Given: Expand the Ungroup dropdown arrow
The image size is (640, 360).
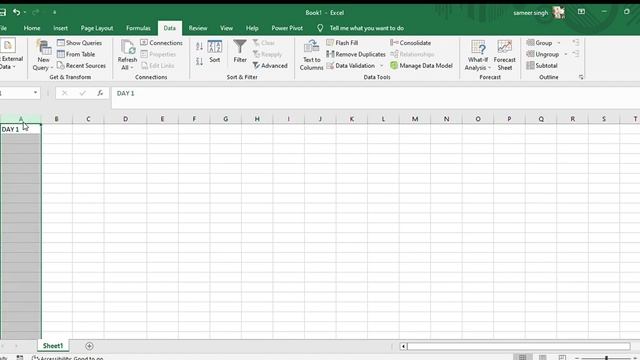Looking at the screenshot, I should 566,54.
